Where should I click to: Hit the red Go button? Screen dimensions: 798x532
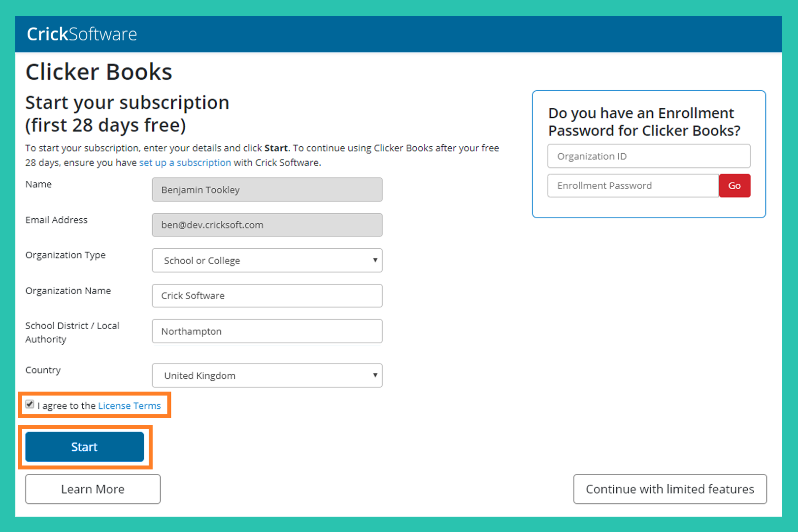734,186
